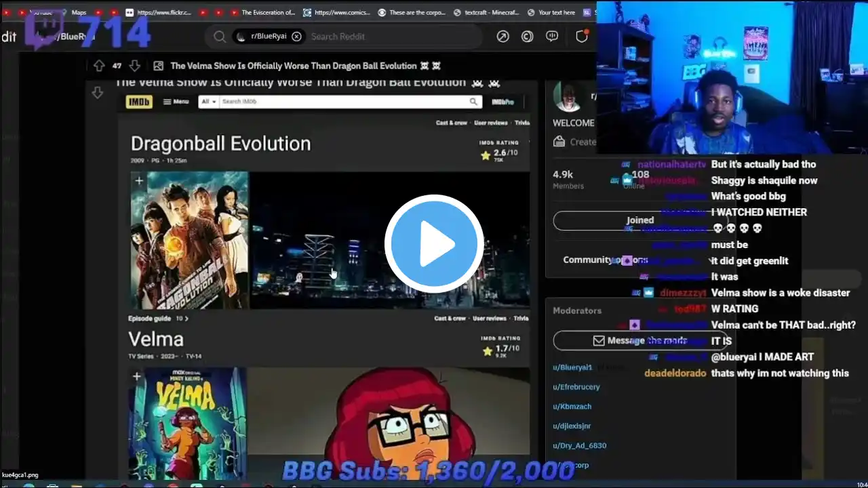Viewport: 868px width, 488px height.
Task: Play the video with the large blue play button
Action: (434, 243)
